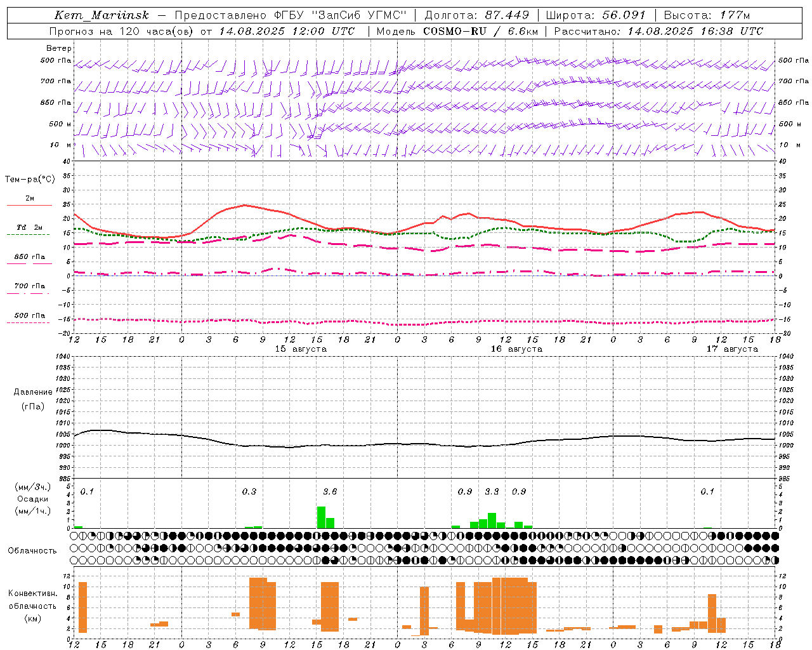Click the latitude value Широта: 56.091
The width and height of the screenshot is (812, 650).
pos(596,15)
